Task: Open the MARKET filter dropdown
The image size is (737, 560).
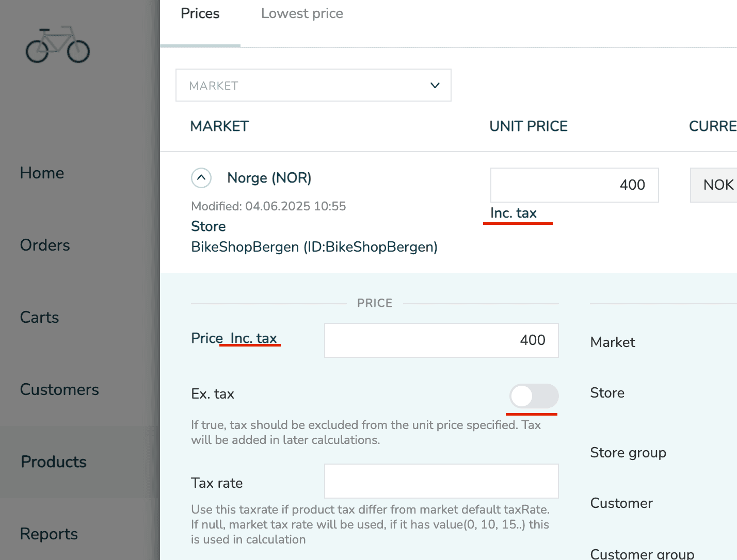Action: click(x=313, y=85)
